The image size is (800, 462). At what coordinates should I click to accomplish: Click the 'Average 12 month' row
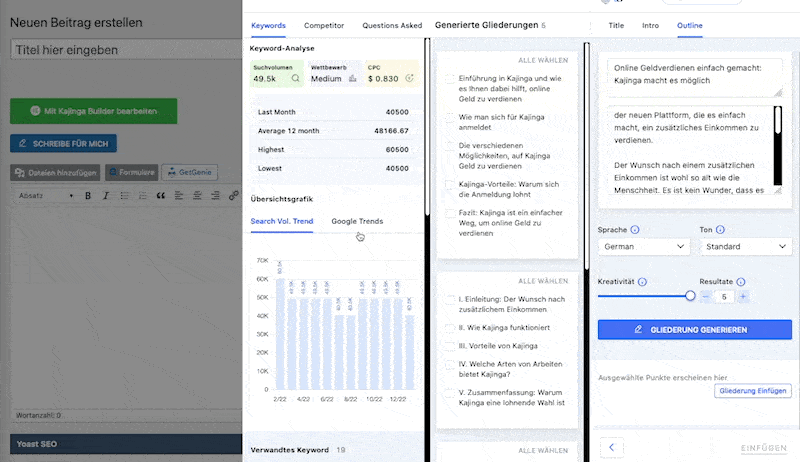click(x=333, y=131)
